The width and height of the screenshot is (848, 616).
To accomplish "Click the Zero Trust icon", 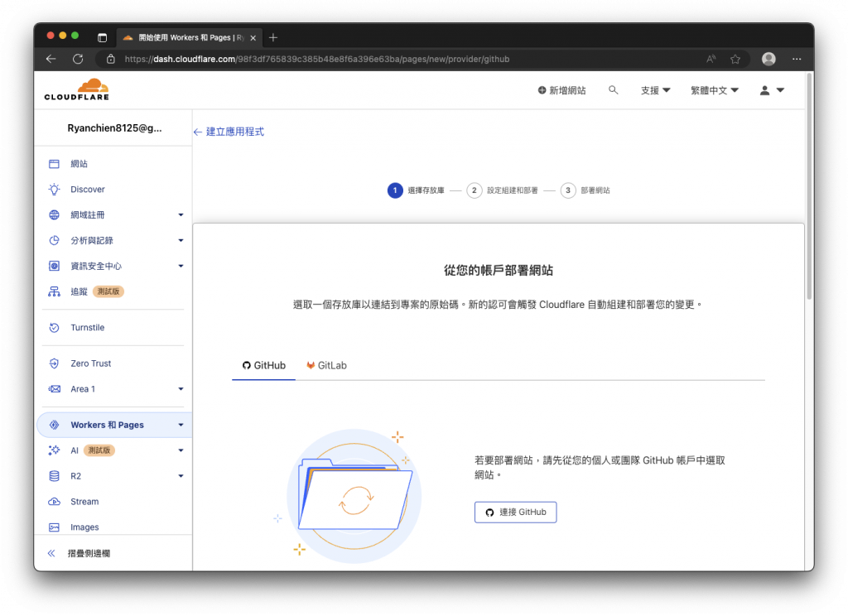I will pos(54,363).
